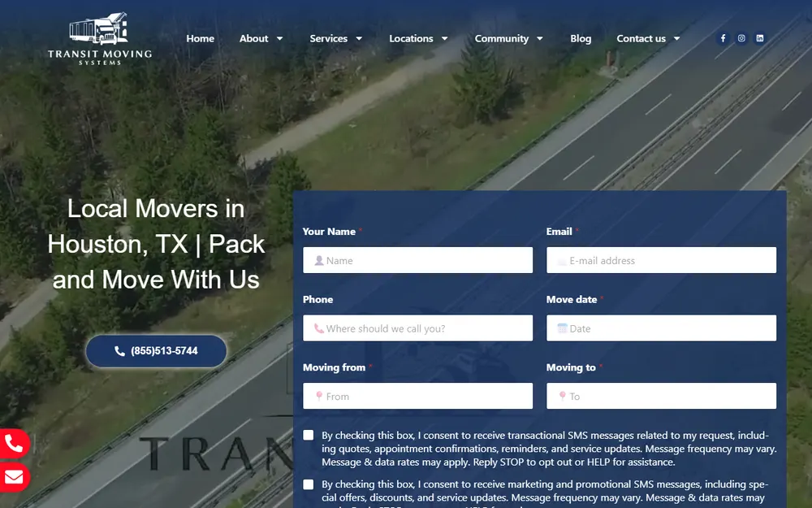Open the Services menu item
Viewport: 812px width, 508px height.
coord(328,38)
